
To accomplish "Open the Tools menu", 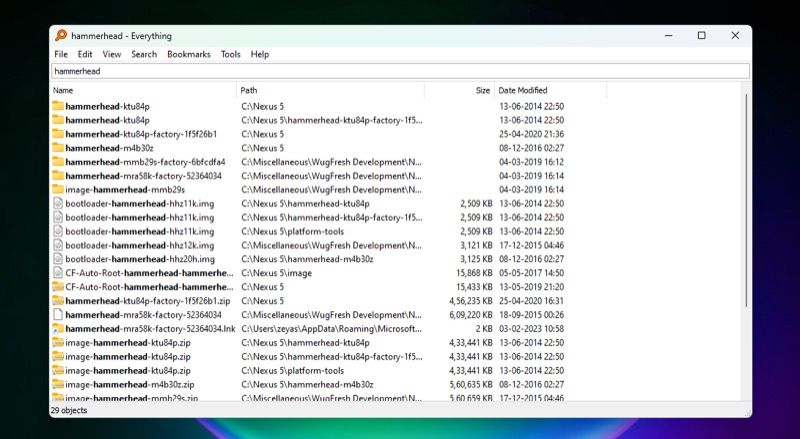I will tap(231, 54).
